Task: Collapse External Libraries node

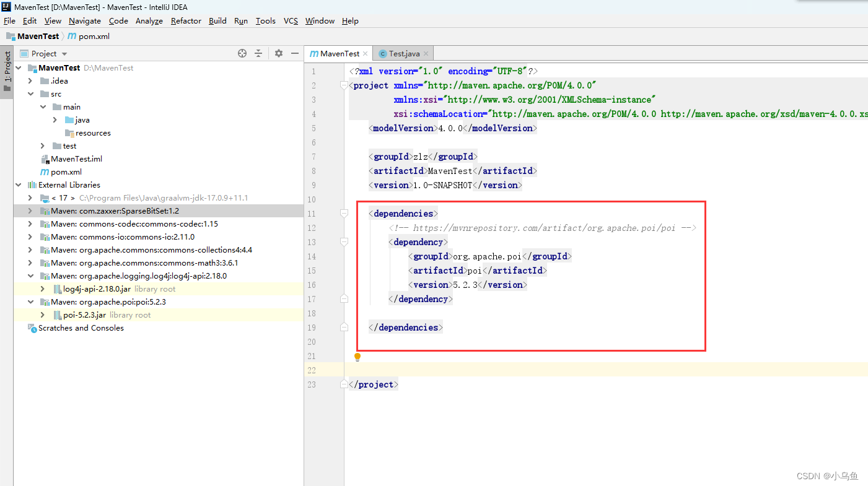Action: point(18,185)
